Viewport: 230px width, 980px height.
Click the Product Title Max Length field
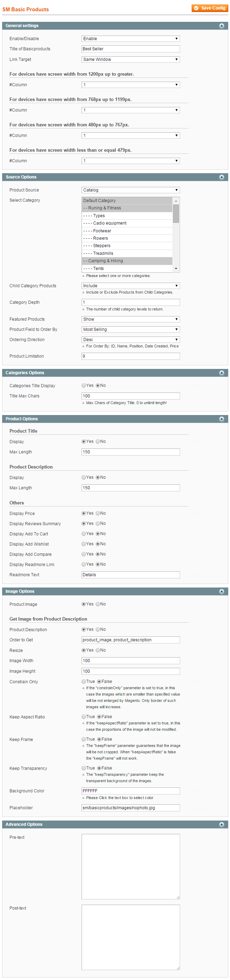130,452
